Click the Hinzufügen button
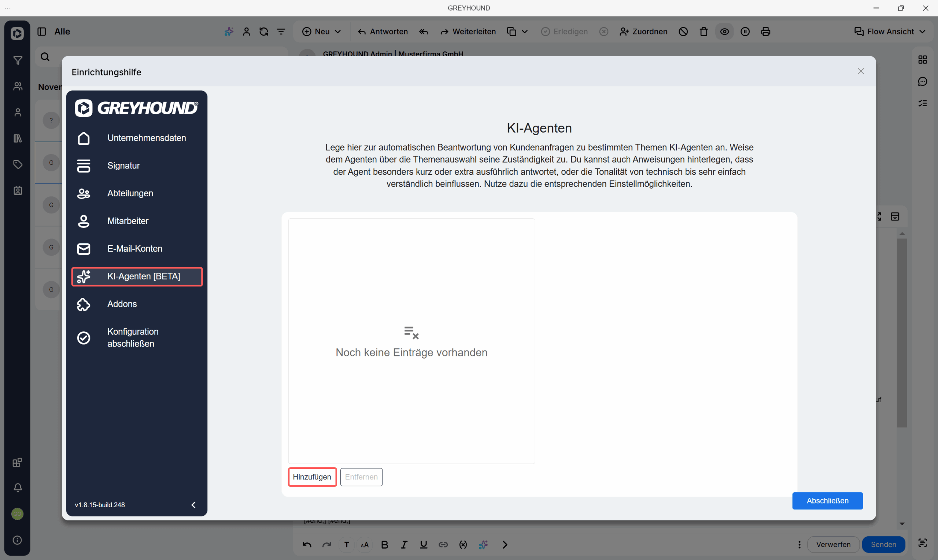Image resolution: width=938 pixels, height=560 pixels. click(x=312, y=477)
